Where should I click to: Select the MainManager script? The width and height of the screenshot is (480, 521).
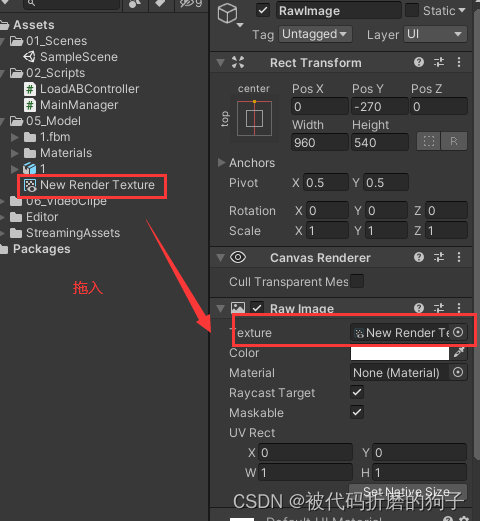click(x=71, y=105)
